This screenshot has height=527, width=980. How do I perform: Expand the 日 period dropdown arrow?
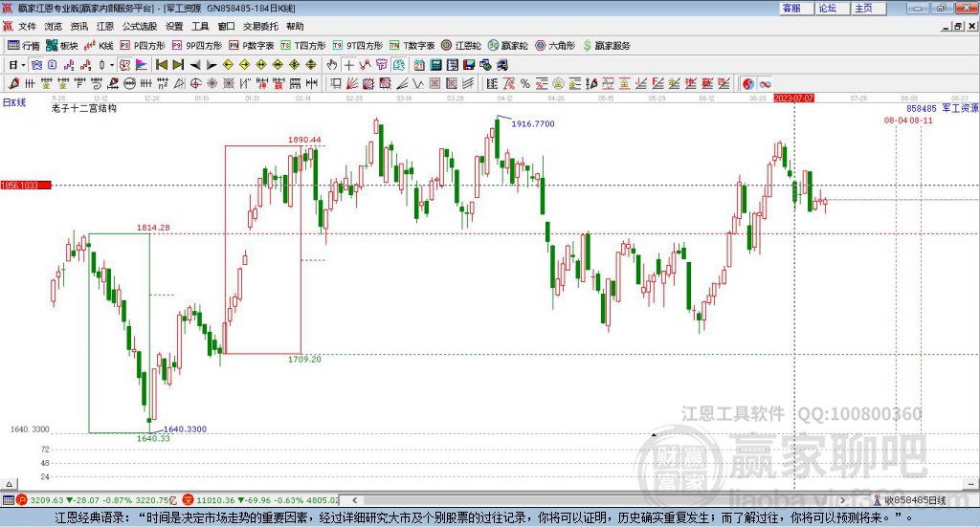23,65
